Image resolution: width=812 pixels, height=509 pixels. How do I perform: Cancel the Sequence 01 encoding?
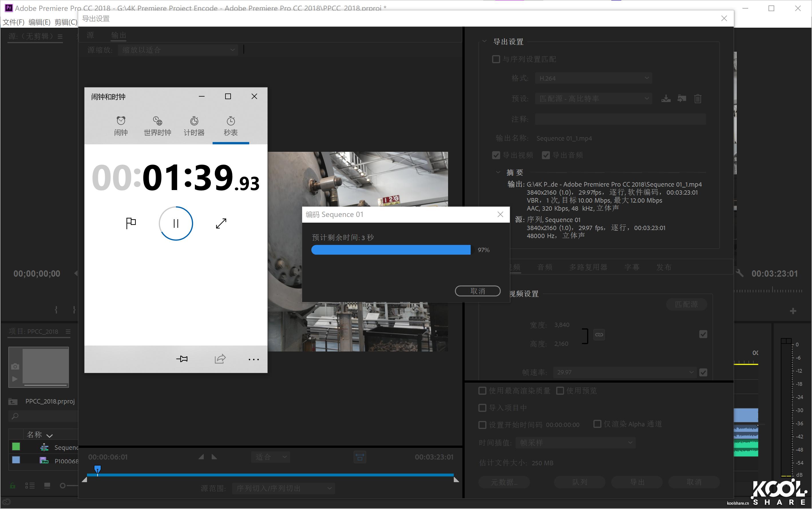478,291
